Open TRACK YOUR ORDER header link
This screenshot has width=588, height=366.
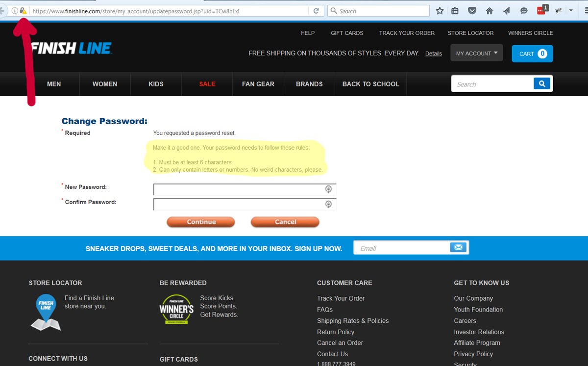[x=407, y=33]
